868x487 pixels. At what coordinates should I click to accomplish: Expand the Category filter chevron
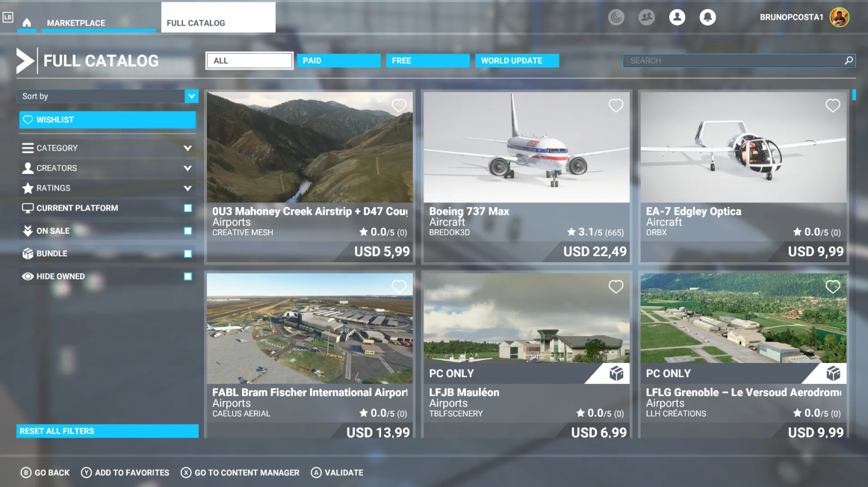[187, 149]
